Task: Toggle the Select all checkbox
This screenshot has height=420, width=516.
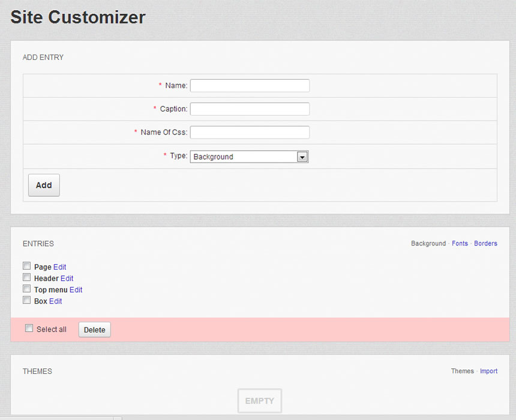Action: coord(29,328)
